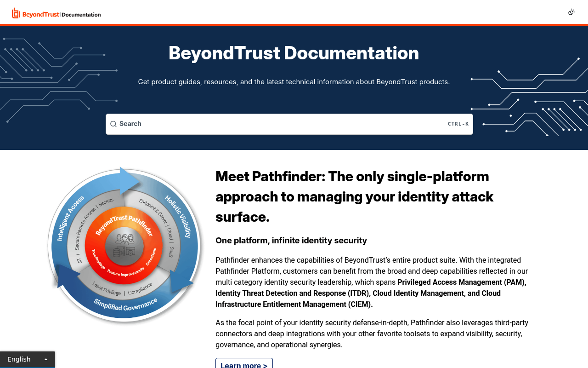Open the BeyondTrust Documentation logo link
588x368 pixels.
click(56, 13)
